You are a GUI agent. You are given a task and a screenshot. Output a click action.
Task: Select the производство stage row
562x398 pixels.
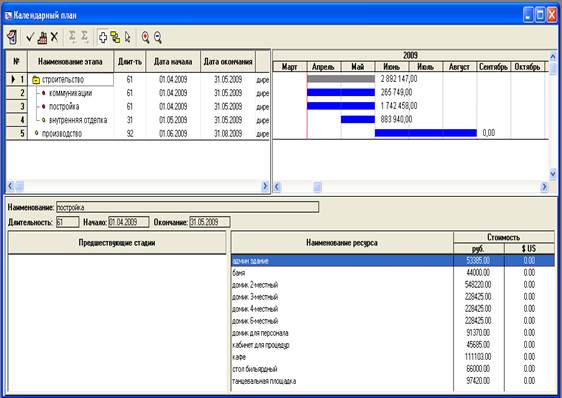tap(138, 133)
